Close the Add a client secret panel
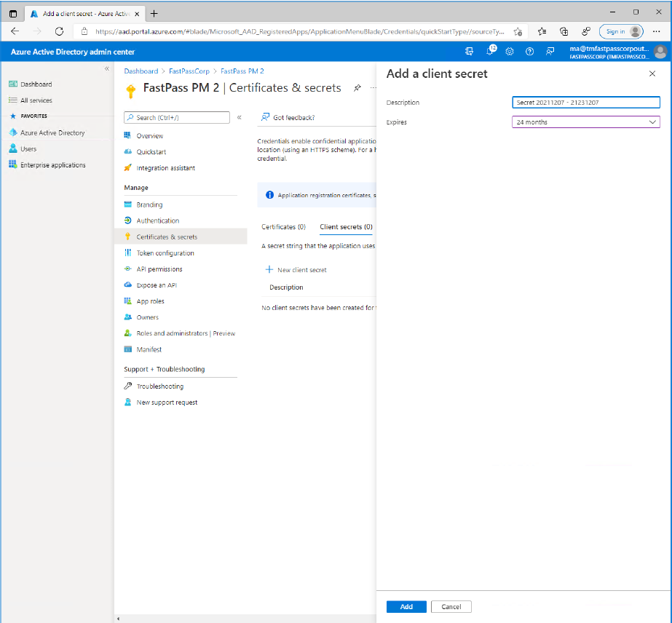 coord(652,74)
